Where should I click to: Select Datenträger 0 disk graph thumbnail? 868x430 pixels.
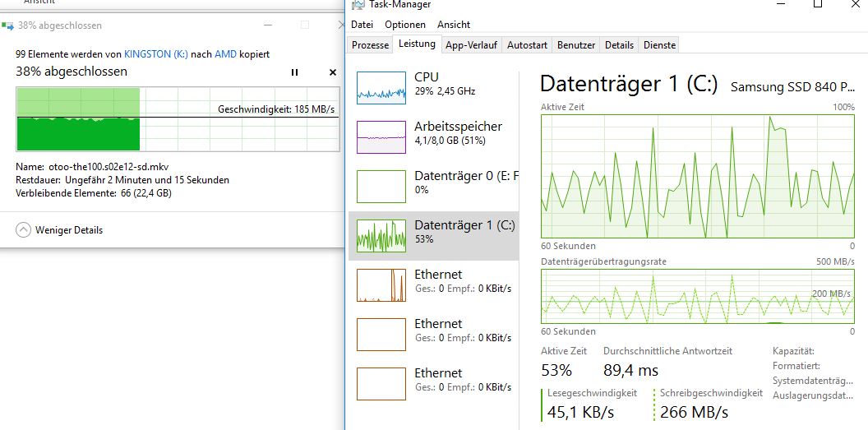[381, 186]
